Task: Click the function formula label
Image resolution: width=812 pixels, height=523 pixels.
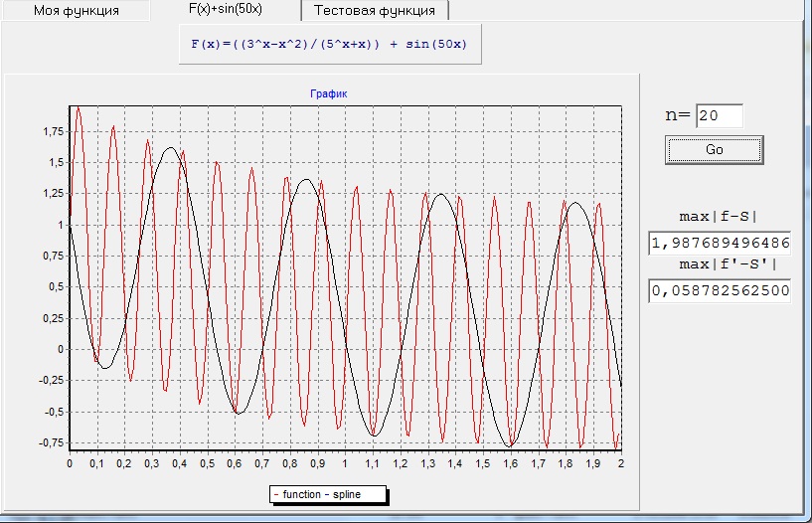Action: [330, 44]
